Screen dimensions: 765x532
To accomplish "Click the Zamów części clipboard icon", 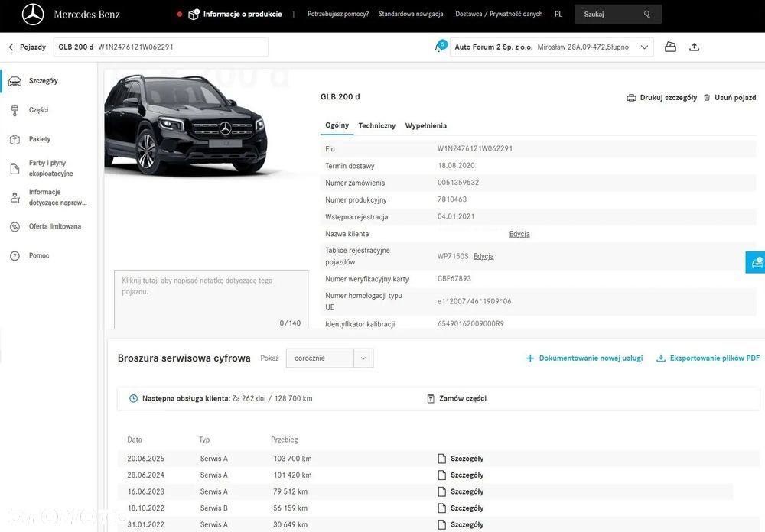I will click(431, 398).
